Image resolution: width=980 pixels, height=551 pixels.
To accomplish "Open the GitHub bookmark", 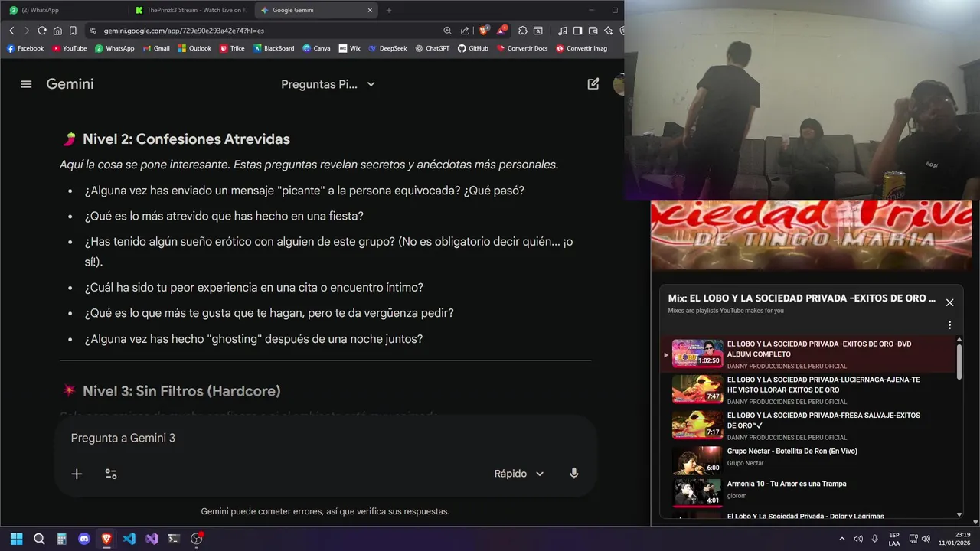I will coord(473,48).
